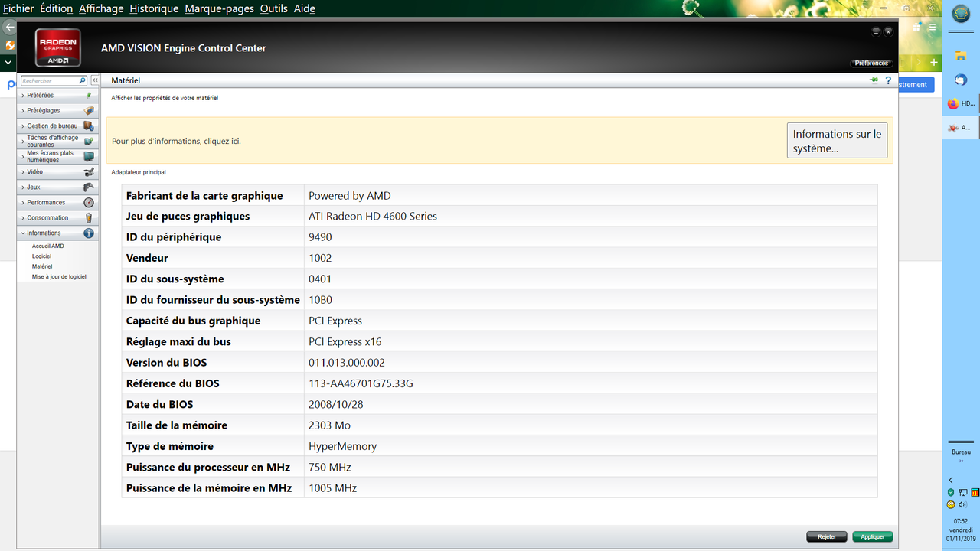The width and height of the screenshot is (980, 551).
Task: Open the Affichage menu
Action: click(101, 8)
